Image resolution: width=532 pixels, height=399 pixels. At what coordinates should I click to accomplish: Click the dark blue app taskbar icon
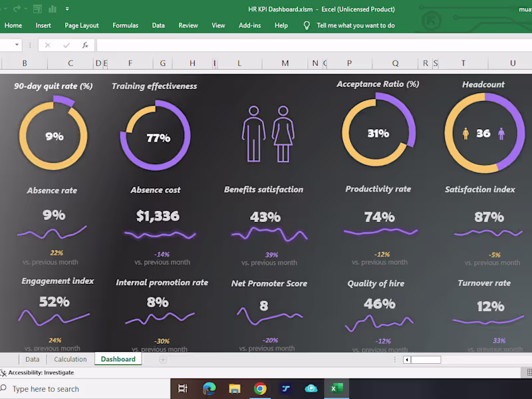pyautogui.click(x=286, y=388)
